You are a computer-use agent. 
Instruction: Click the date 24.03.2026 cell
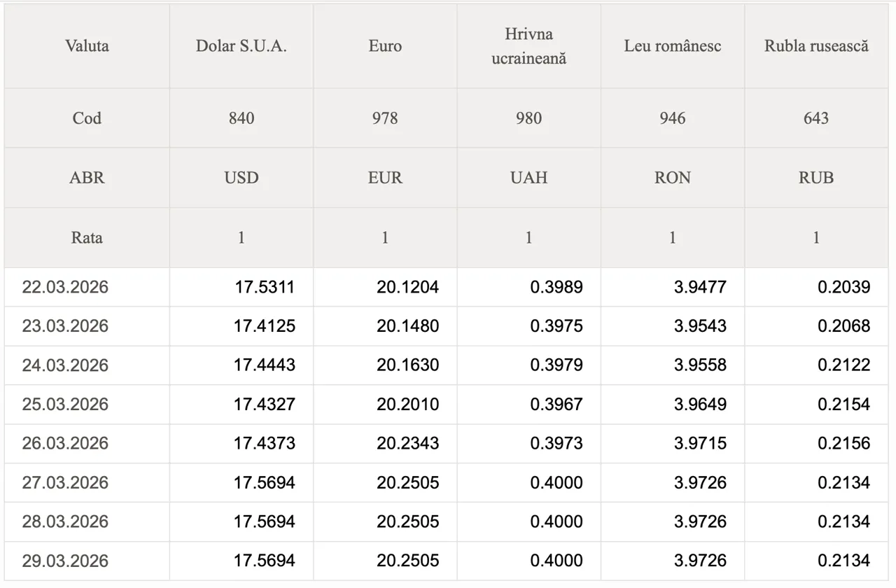65,365
